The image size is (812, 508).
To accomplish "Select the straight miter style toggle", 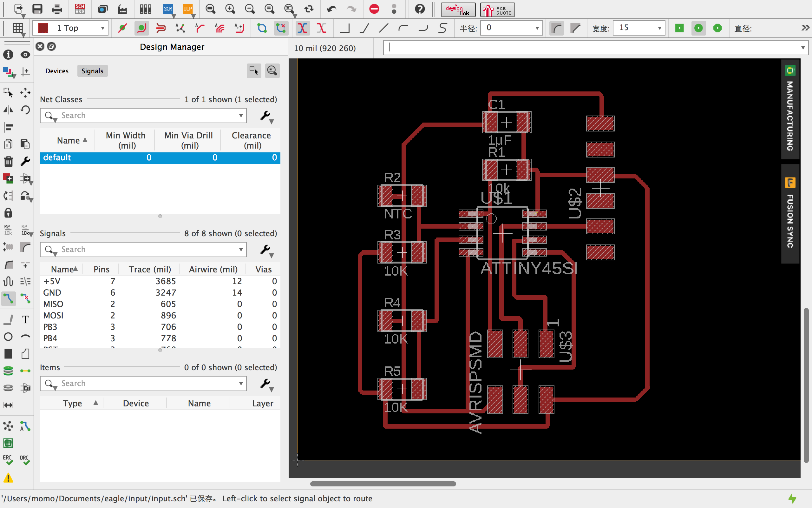I will pyautogui.click(x=575, y=28).
